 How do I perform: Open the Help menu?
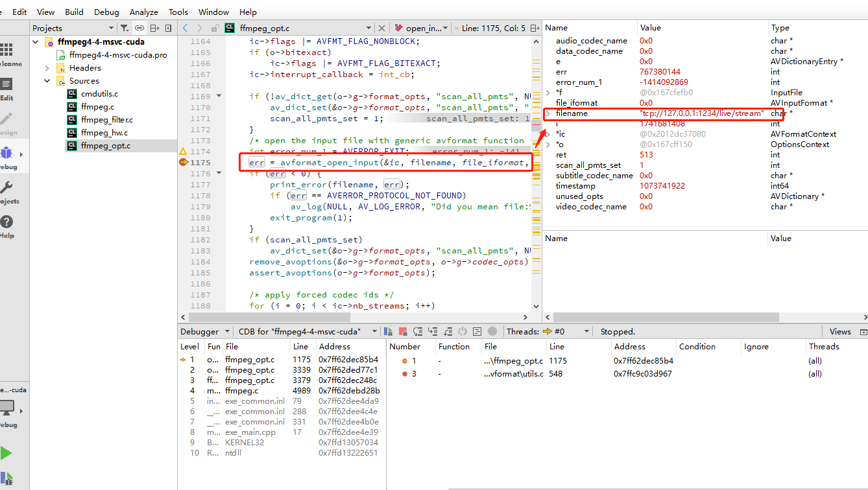coord(248,12)
